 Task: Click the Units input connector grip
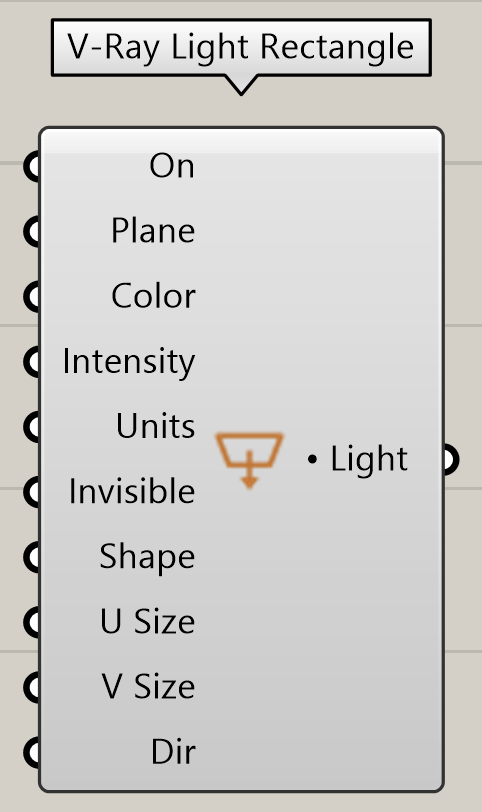[33, 427]
